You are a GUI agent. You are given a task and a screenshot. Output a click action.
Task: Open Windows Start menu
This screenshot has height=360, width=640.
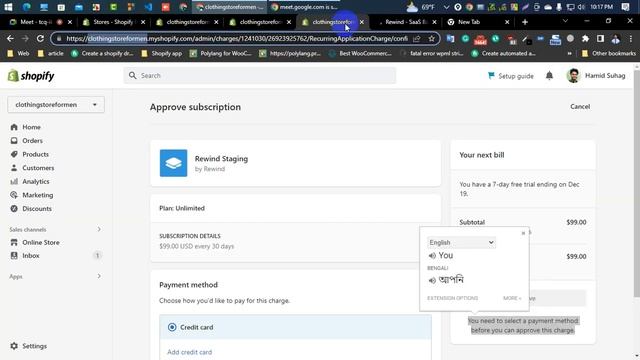8,7
